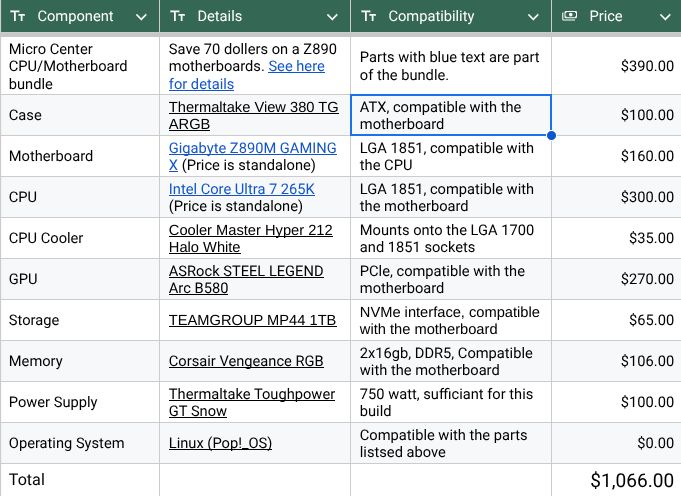The image size is (681, 496).
Task: Open the 'See here for details' link
Action: click(x=296, y=66)
